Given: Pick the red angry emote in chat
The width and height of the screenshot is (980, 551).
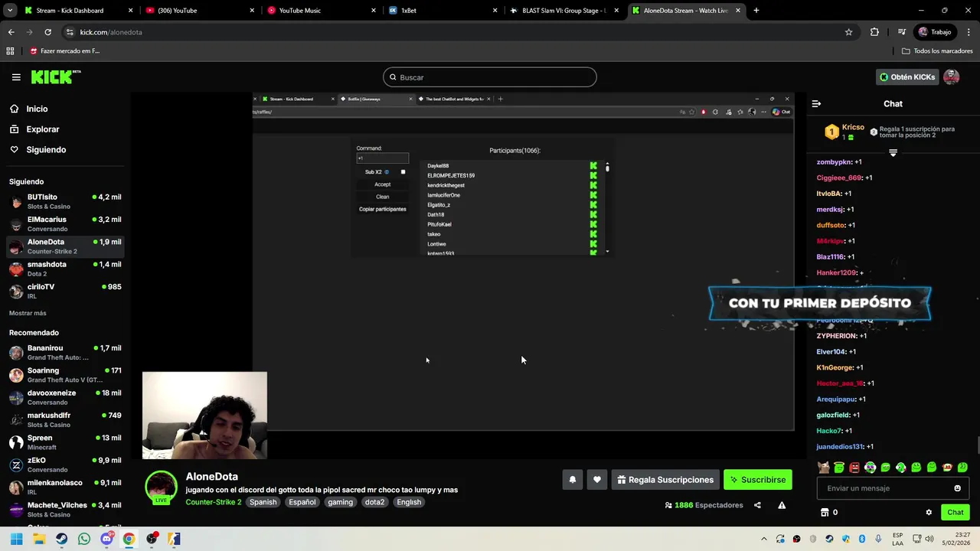Looking at the screenshot, I should coord(854,468).
